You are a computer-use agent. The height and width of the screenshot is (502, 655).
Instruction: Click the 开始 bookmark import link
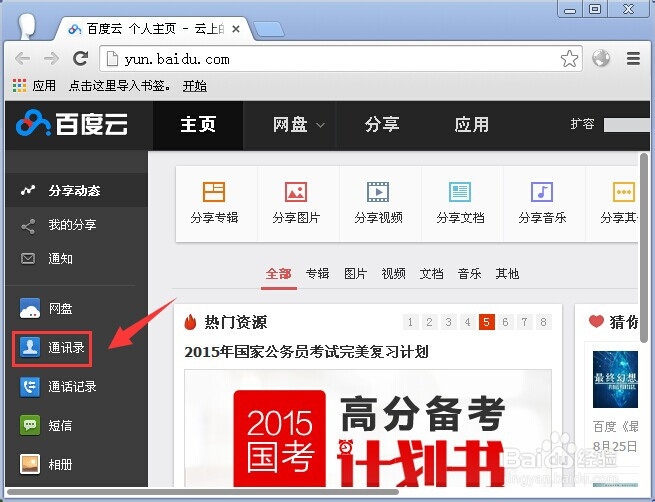coord(195,86)
